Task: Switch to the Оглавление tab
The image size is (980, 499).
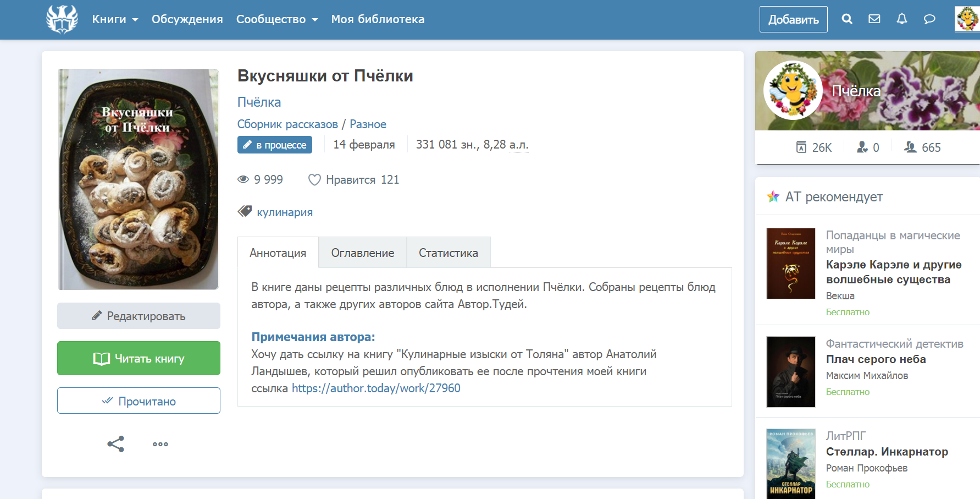Action: point(363,253)
